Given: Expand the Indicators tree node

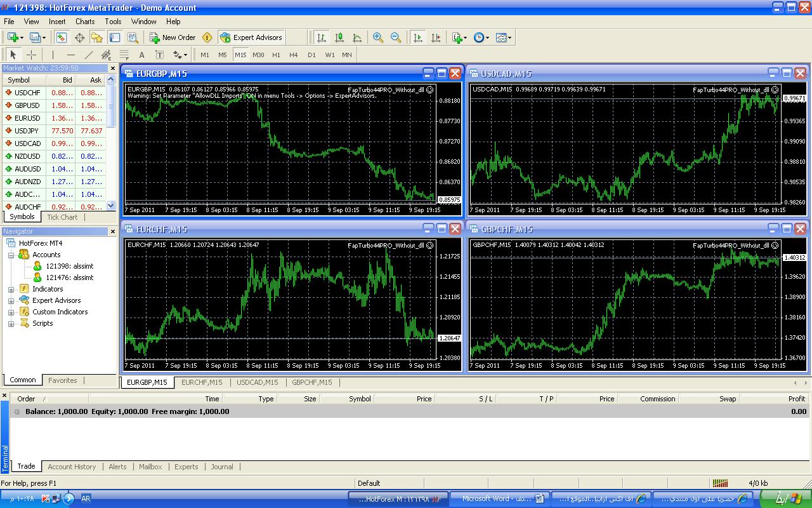Looking at the screenshot, I should (x=11, y=289).
